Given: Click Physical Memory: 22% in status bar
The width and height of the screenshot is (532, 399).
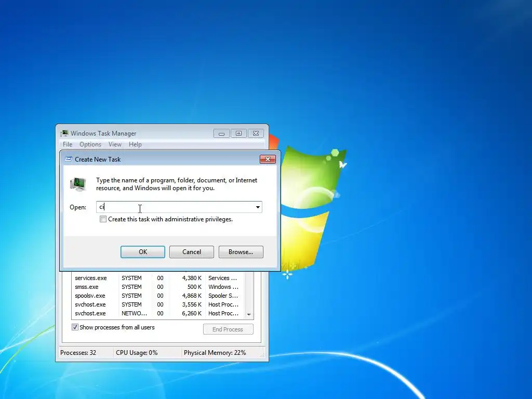Looking at the screenshot, I should 215,353.
